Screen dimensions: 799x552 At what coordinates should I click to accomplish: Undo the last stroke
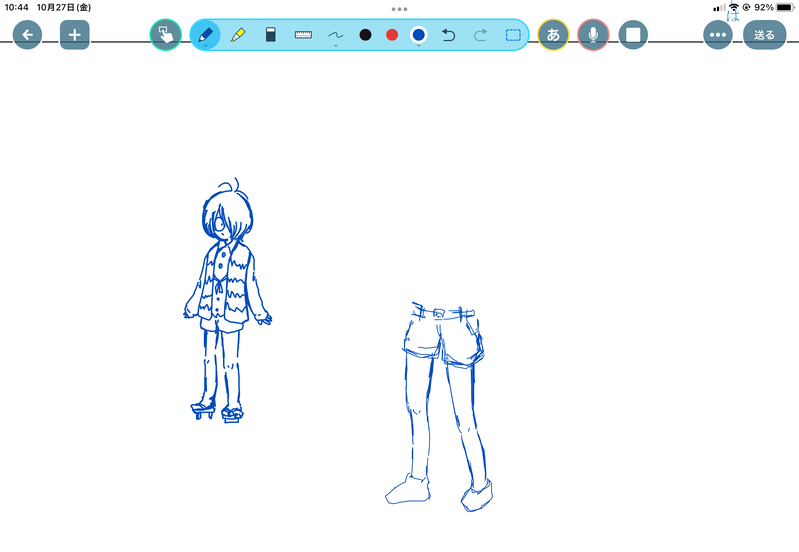click(448, 35)
